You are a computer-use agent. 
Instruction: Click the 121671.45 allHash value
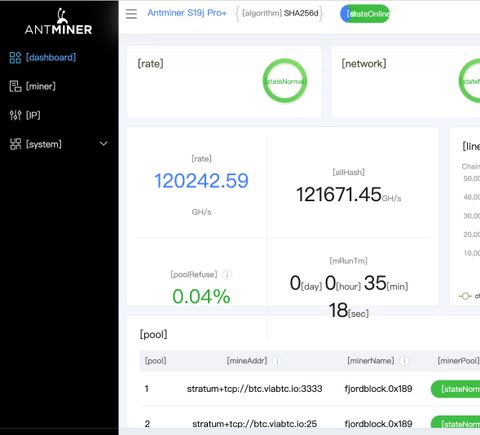339,194
